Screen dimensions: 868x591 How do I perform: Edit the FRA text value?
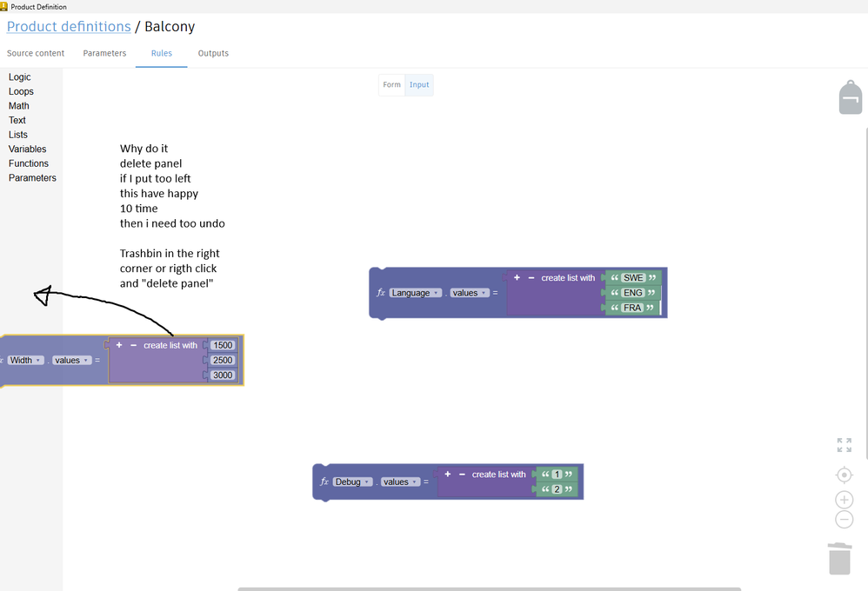coord(632,308)
